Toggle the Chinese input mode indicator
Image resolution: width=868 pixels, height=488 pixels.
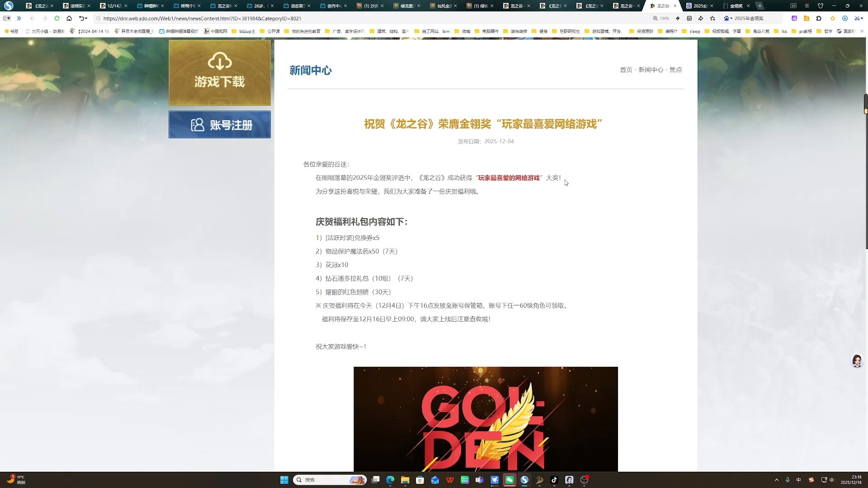(x=799, y=480)
